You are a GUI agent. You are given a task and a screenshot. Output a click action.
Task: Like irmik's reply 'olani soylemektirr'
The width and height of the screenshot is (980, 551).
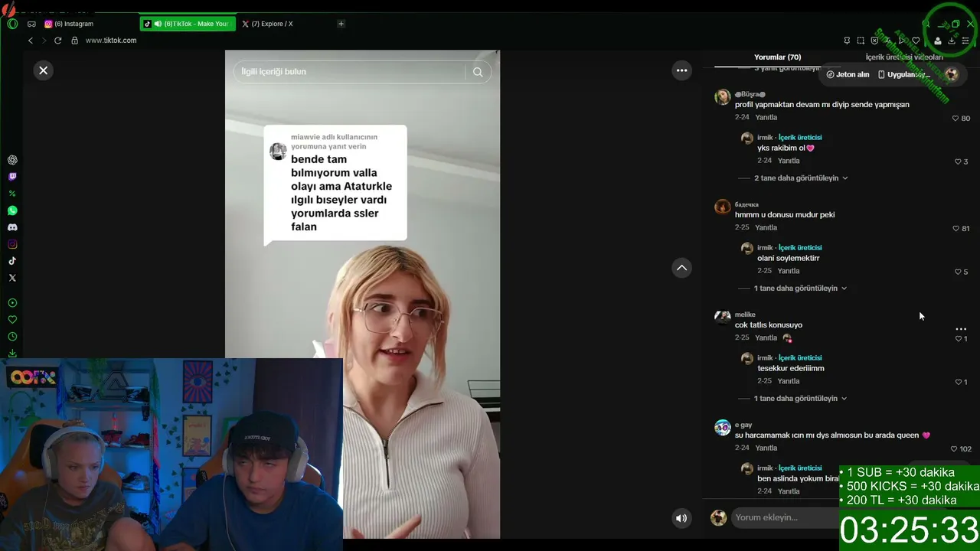pos(958,272)
